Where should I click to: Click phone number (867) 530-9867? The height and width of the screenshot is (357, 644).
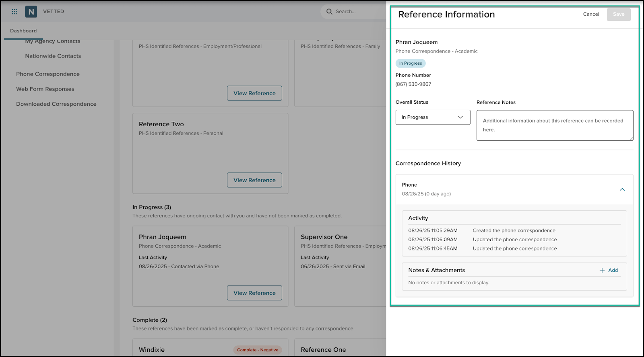pyautogui.click(x=413, y=84)
